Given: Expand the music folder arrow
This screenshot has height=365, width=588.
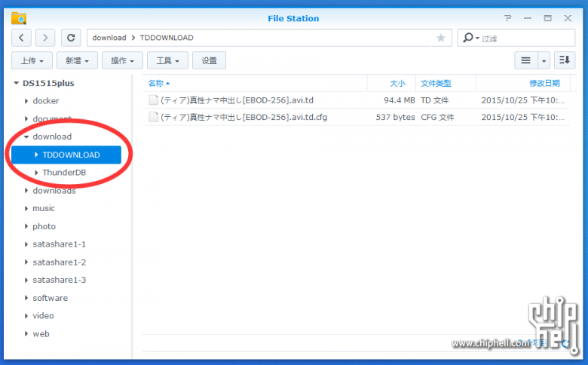Looking at the screenshot, I should (26, 208).
